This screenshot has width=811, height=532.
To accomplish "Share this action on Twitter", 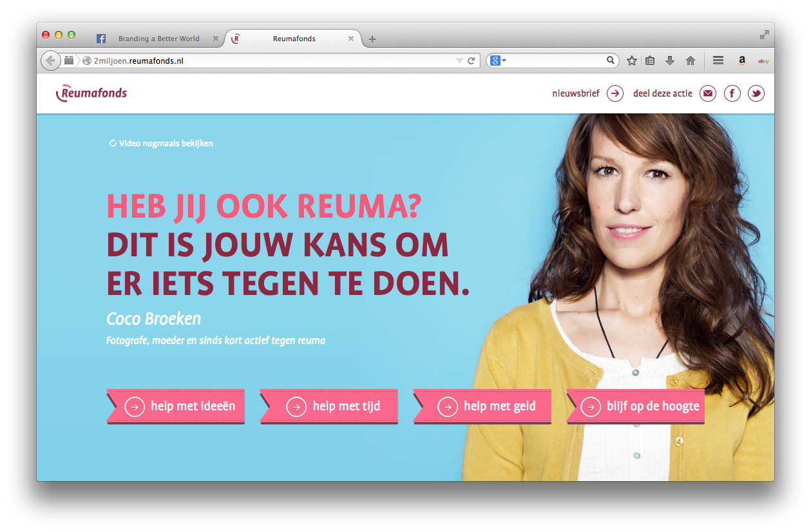I will point(756,93).
